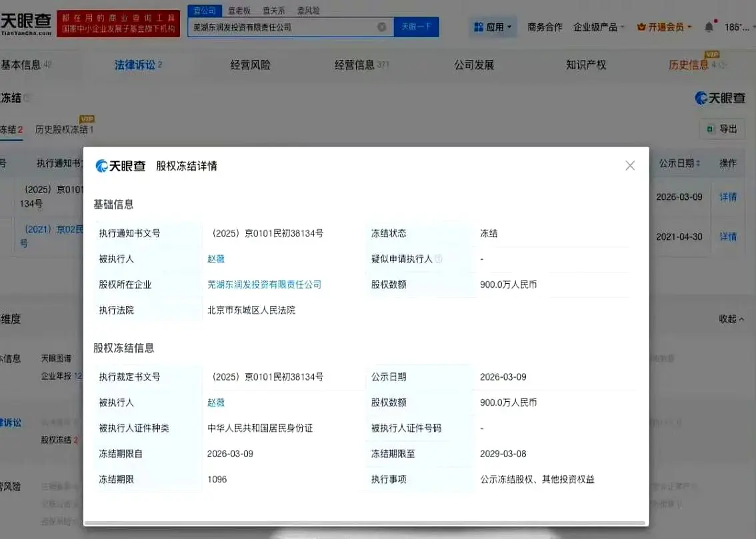Open the 赵薇 link under 股权冻结信息
756x539 pixels.
(x=216, y=402)
